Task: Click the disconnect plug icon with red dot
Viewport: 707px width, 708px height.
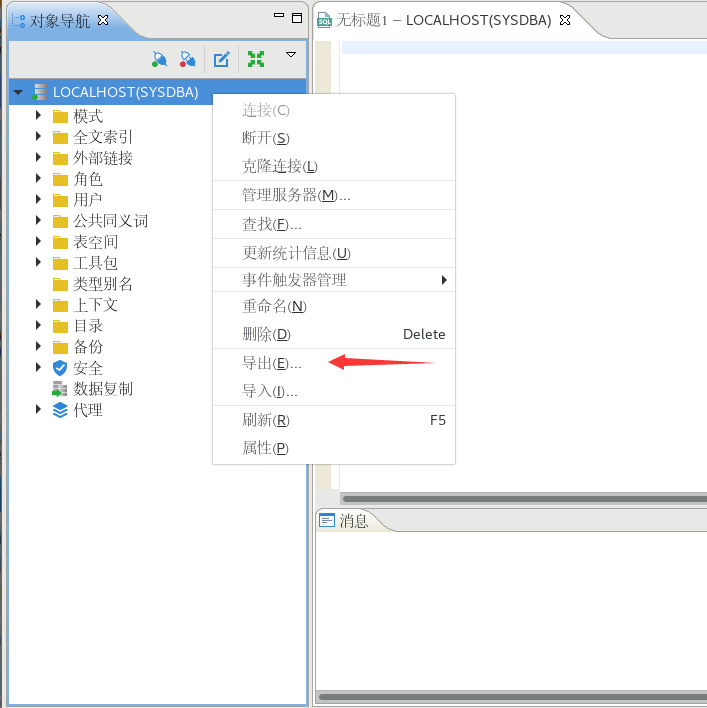Action: coord(187,59)
